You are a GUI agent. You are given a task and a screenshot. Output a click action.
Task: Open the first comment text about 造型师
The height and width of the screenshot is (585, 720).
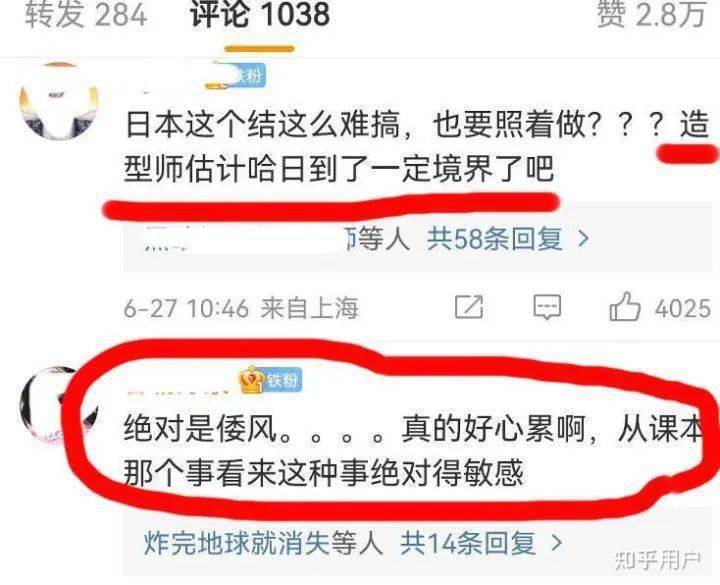coord(416,146)
